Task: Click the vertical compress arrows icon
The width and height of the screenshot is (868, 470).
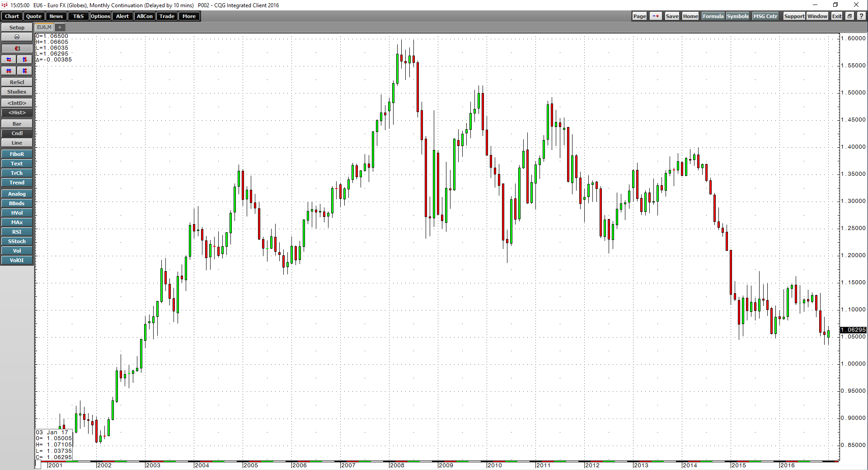Action: coord(25,71)
